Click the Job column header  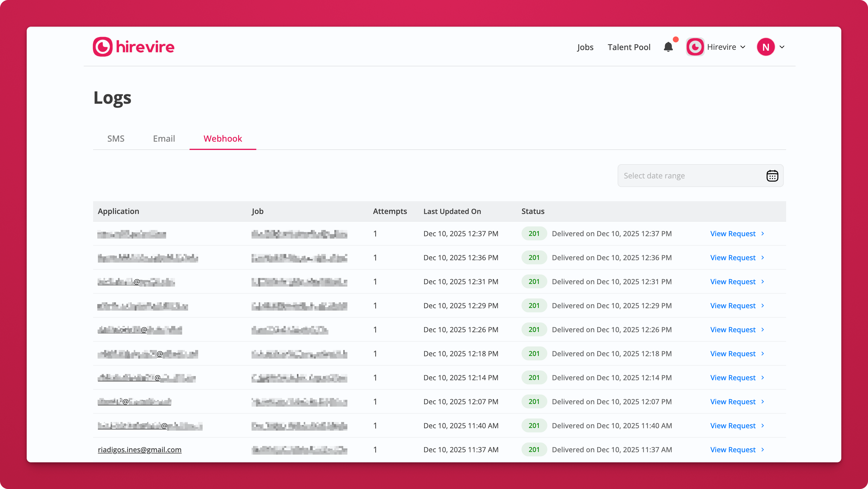pos(257,211)
